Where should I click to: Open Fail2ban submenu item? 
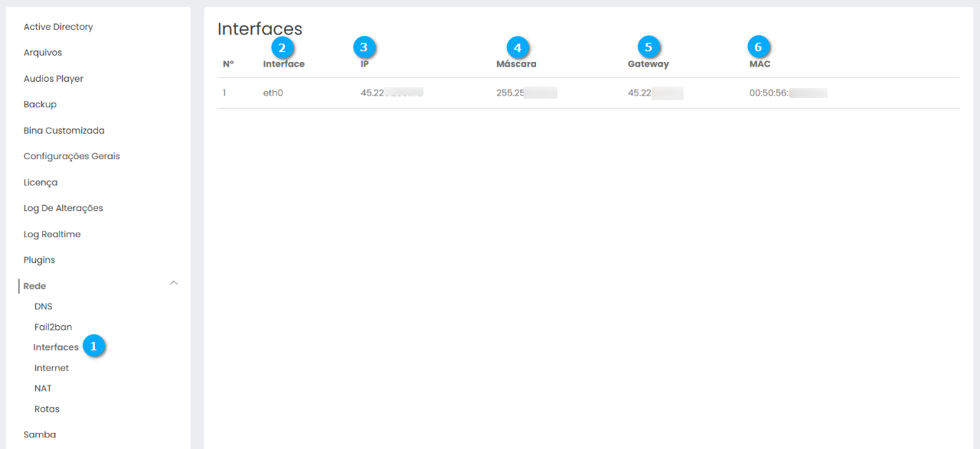(53, 327)
